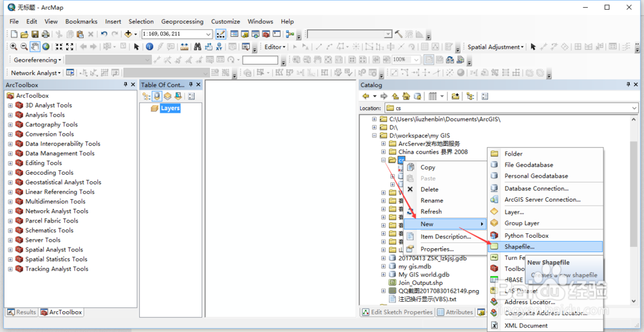Toggle List By Selection in TOC
The height and width of the screenshot is (332, 644).
tap(178, 96)
